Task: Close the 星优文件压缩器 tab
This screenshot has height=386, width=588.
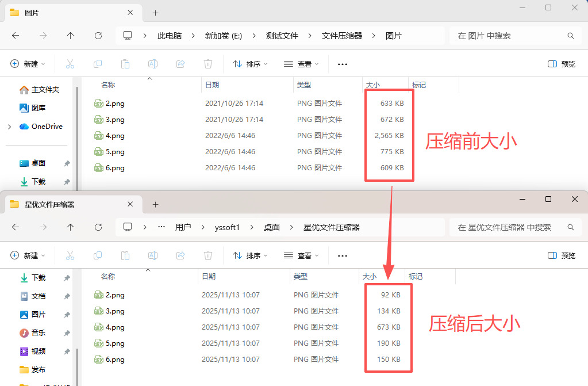Action: pyautogui.click(x=130, y=204)
